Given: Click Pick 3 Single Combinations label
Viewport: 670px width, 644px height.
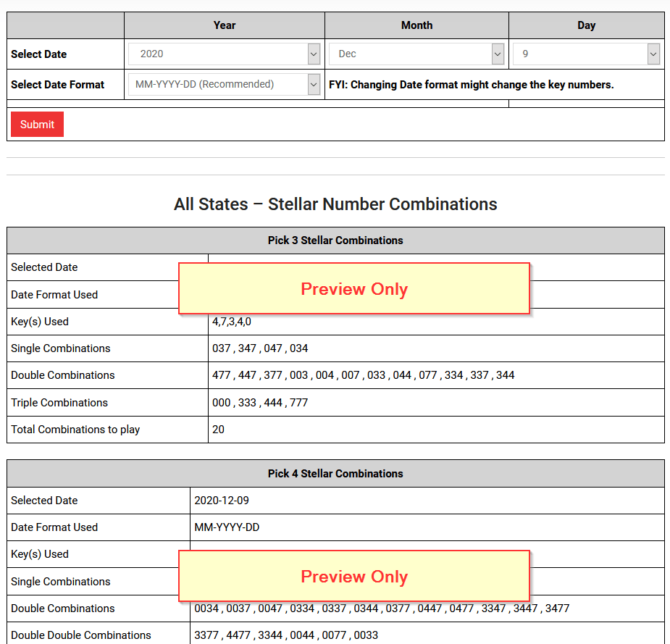Looking at the screenshot, I should pyautogui.click(x=61, y=348).
